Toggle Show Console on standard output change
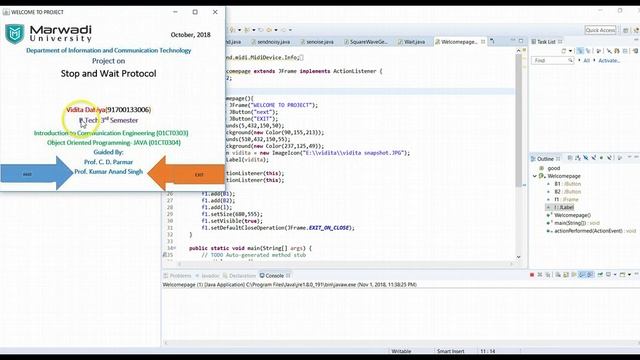The image size is (640, 360). tap(581, 275)
